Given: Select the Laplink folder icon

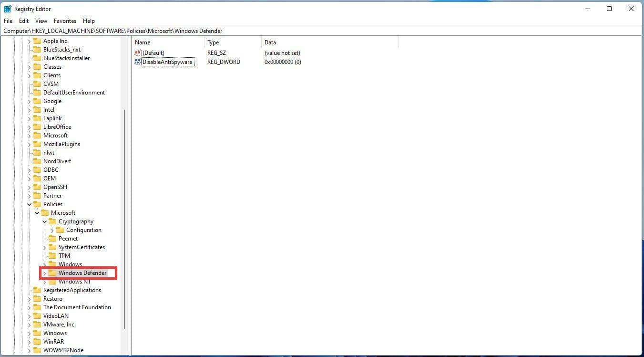Looking at the screenshot, I should click(x=37, y=118).
